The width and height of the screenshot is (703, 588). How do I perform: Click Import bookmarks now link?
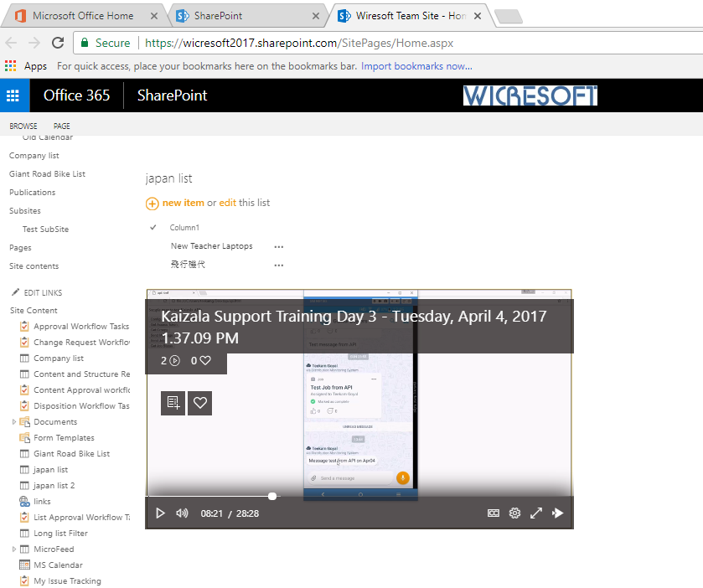[416, 66]
